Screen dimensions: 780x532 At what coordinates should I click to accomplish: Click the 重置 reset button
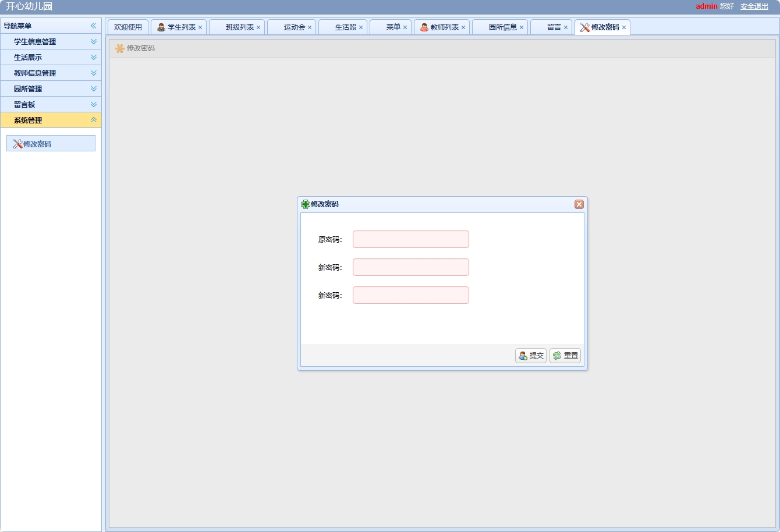[x=565, y=356]
